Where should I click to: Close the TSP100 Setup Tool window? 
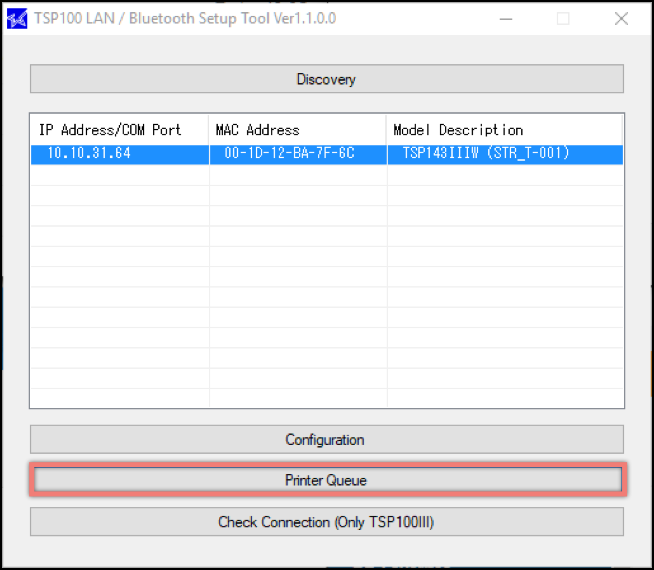pos(621,19)
